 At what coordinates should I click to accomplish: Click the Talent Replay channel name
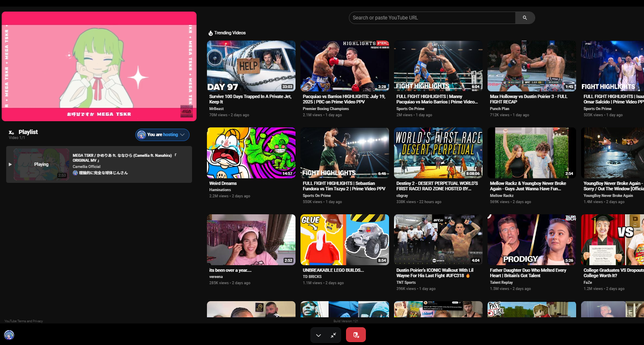(x=502, y=283)
